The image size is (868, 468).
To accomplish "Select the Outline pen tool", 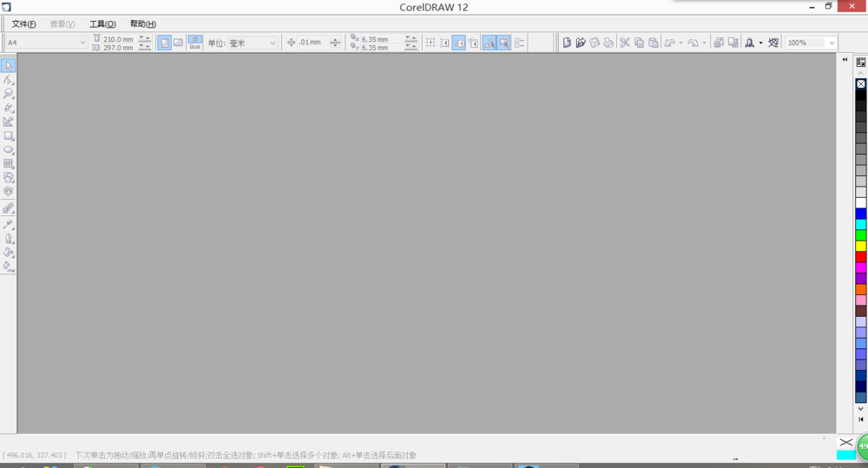I will [x=9, y=239].
